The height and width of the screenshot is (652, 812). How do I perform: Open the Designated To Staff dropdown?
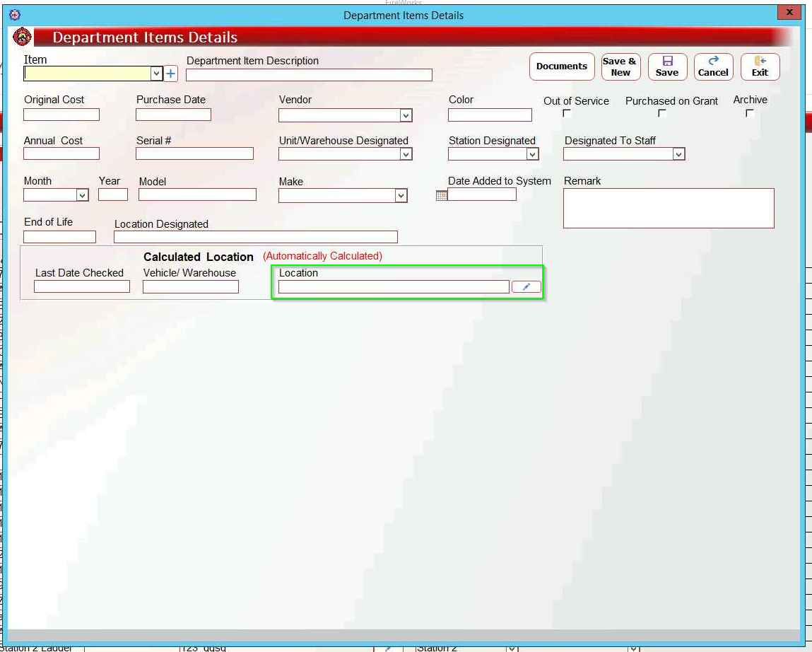(678, 154)
